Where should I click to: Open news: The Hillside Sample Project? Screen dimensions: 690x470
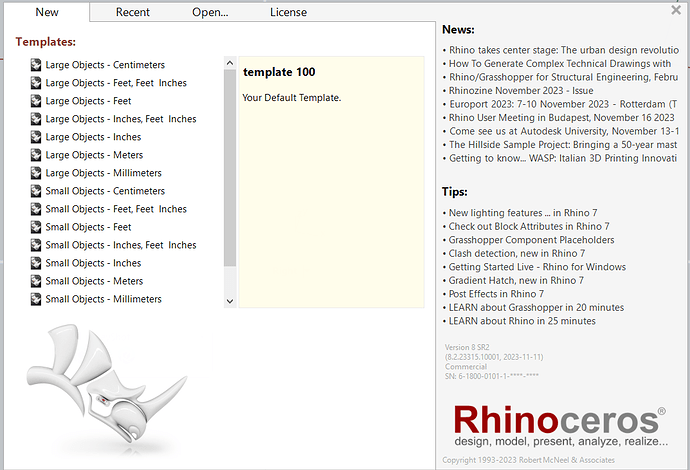click(563, 145)
